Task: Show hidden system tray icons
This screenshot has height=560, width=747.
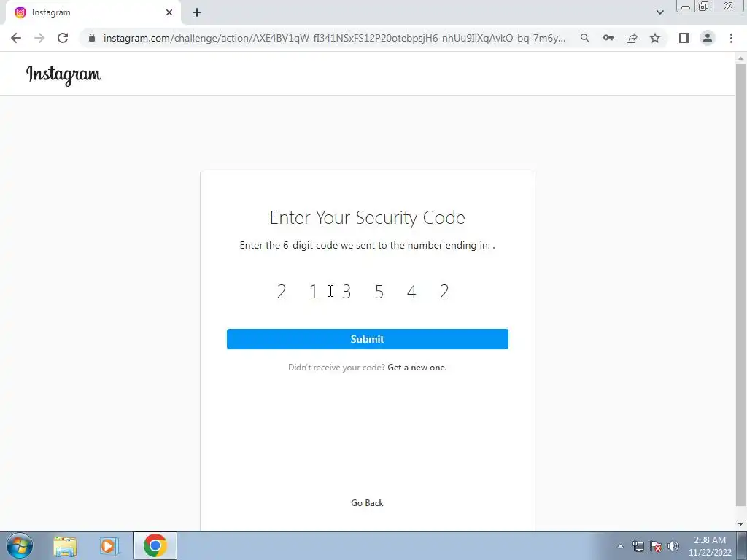Action: 620,546
